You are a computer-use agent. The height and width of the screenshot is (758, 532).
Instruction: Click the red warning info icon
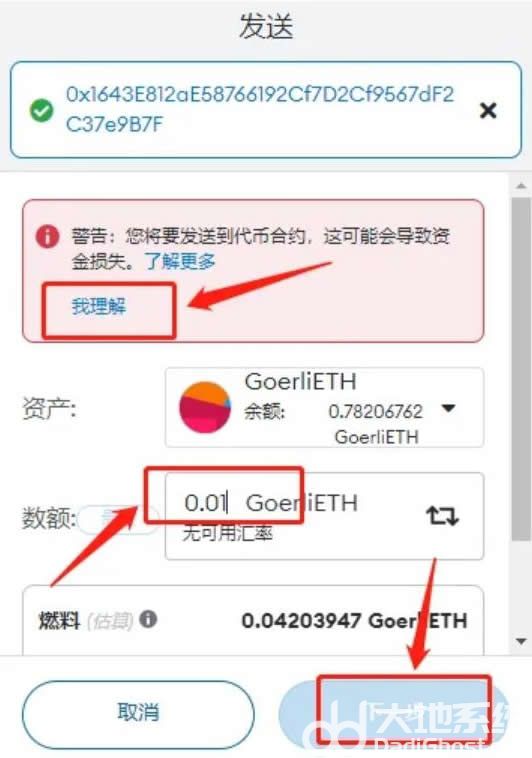pos(47,237)
